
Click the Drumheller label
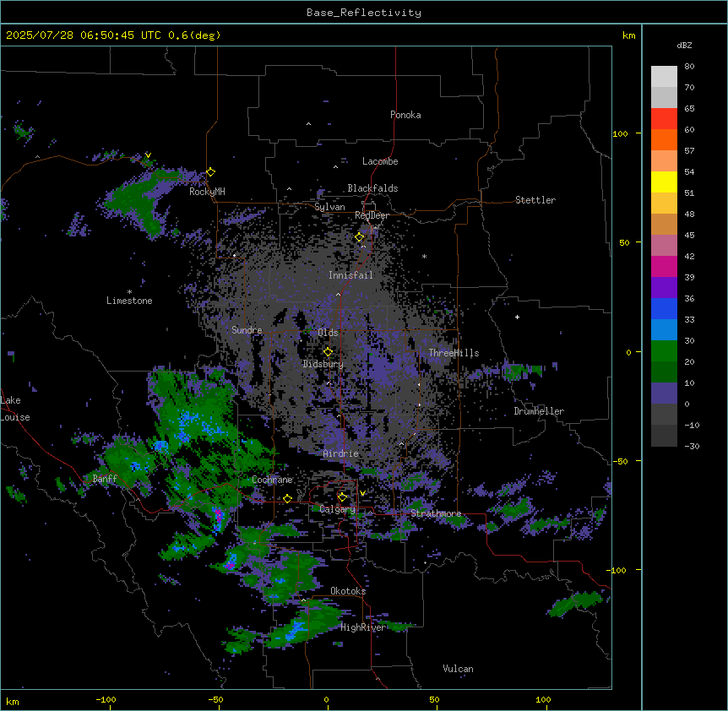tap(539, 411)
